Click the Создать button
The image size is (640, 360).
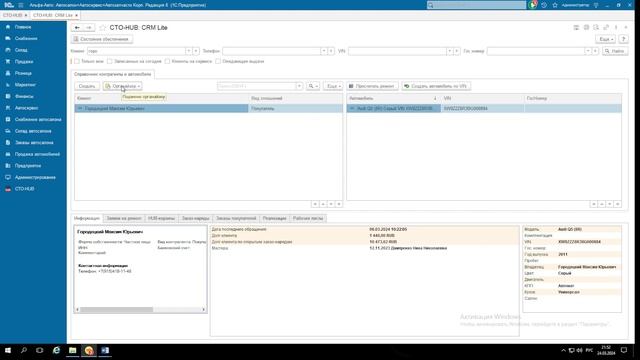pos(87,86)
